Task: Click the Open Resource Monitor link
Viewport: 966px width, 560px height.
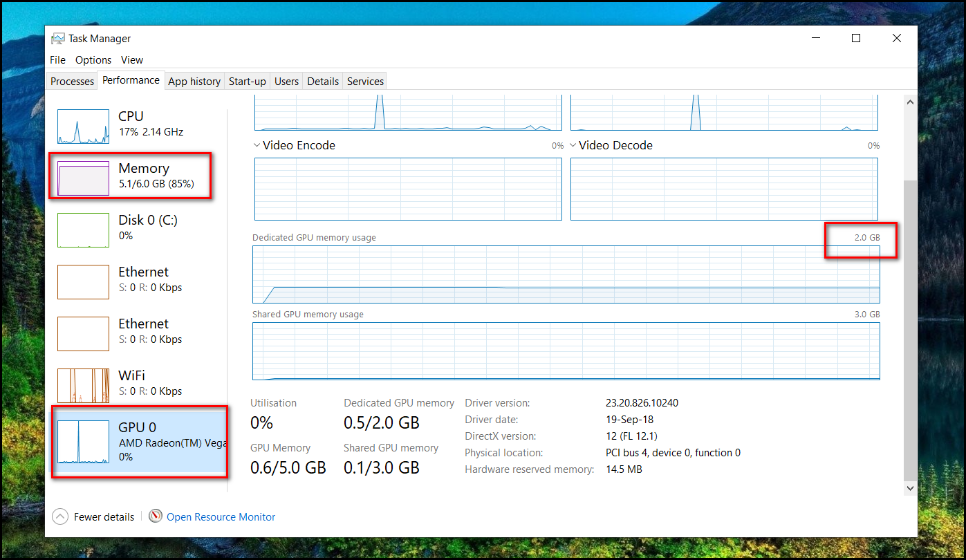Action: coord(221,517)
